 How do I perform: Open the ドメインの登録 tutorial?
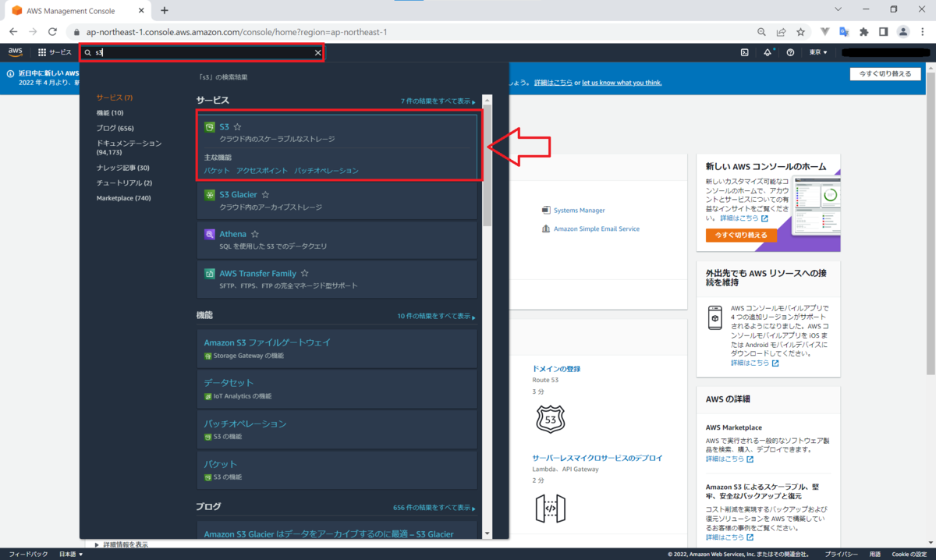[556, 369]
